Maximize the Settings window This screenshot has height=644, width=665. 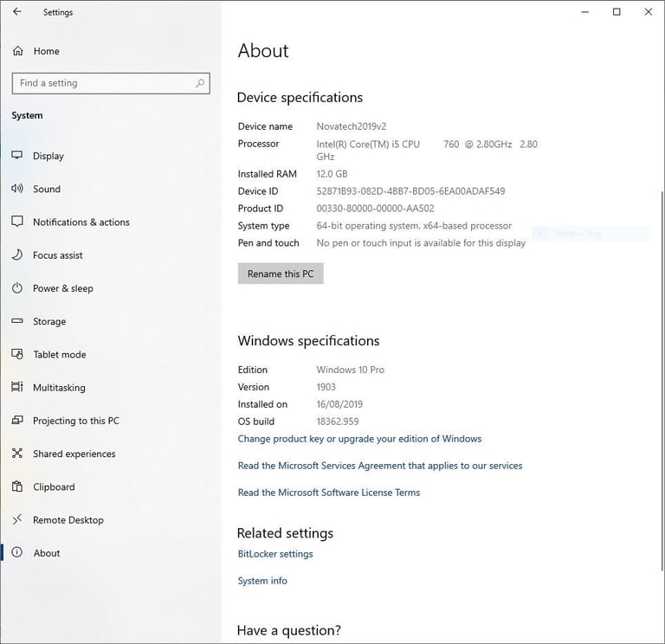pos(617,12)
